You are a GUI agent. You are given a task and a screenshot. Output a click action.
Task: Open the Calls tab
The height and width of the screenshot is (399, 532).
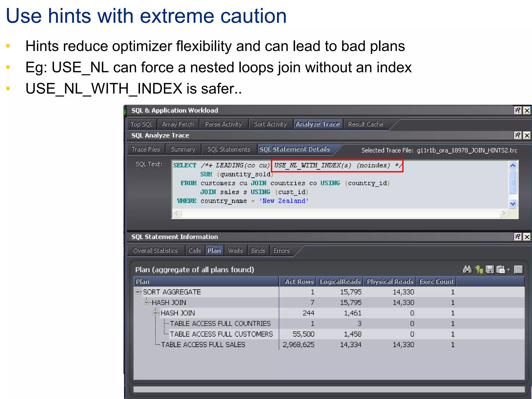pos(195,250)
